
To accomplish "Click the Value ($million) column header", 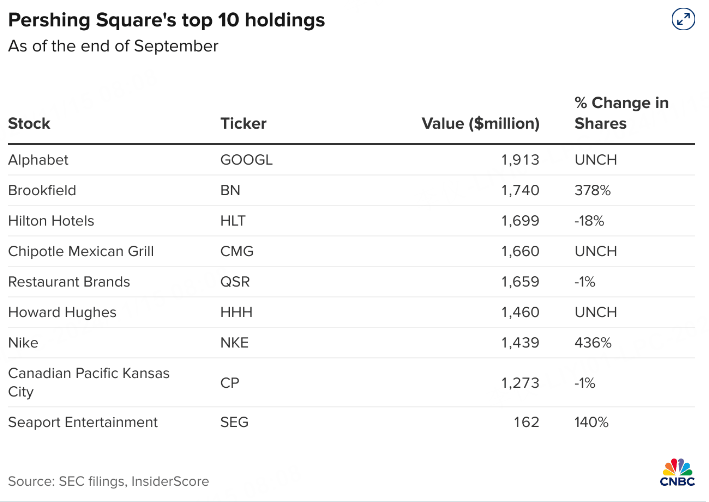I will (x=481, y=124).
